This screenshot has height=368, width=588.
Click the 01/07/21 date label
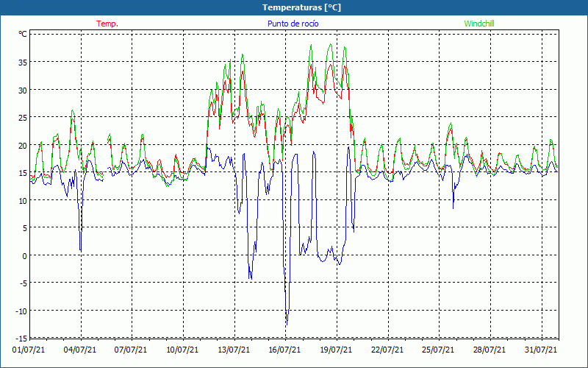coord(29,350)
